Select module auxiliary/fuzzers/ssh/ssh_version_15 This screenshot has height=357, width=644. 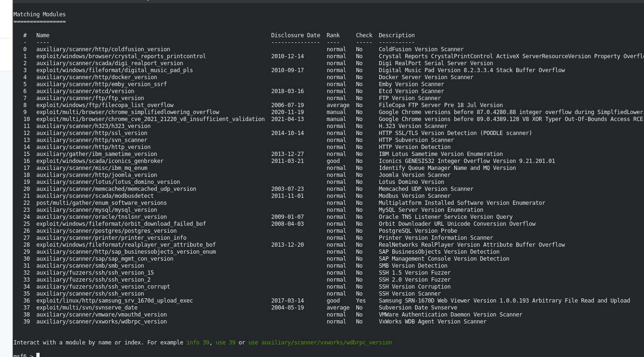pos(95,273)
